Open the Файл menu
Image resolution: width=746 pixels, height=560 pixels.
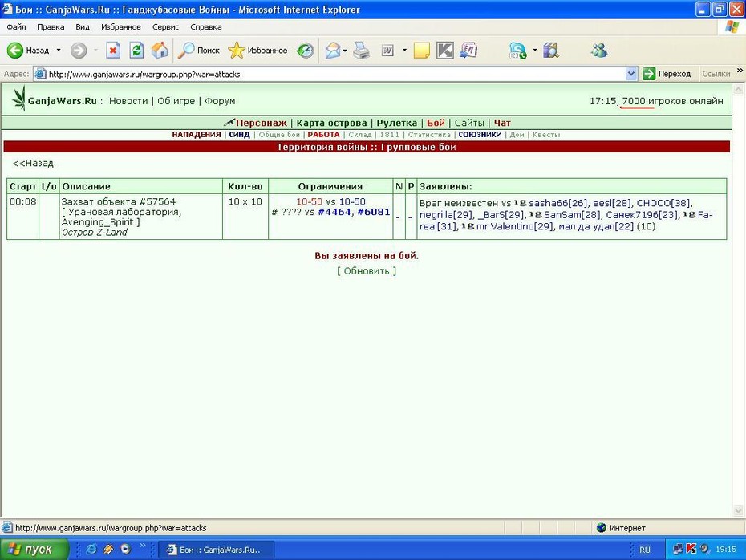point(16,27)
